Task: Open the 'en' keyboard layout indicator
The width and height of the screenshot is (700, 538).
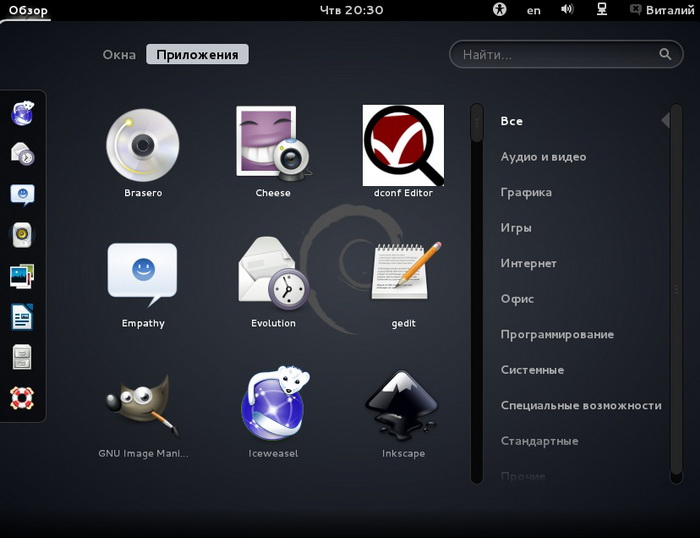Action: click(533, 10)
